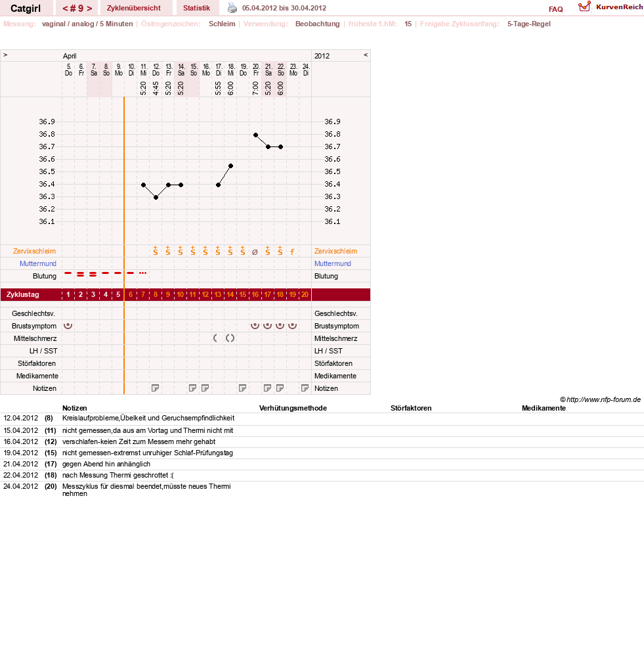Click the 'Schleim' estrogen sign value
This screenshot has width=644, height=653.
pos(222,24)
